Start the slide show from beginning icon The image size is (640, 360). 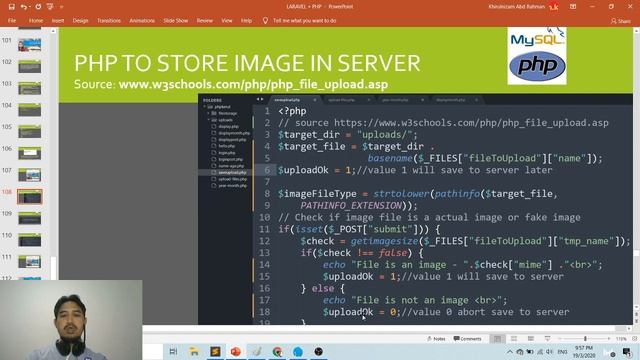(50, 7)
